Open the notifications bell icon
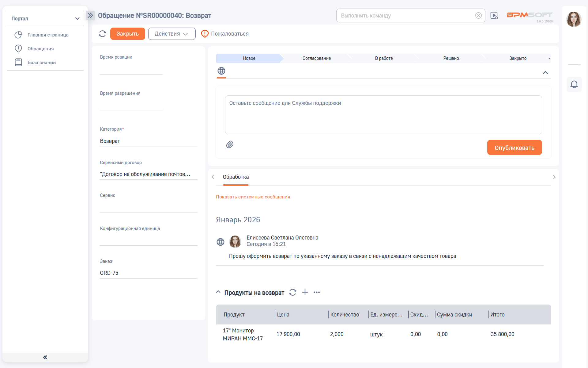Screen dimensions: 588x368 pyautogui.click(x=574, y=84)
